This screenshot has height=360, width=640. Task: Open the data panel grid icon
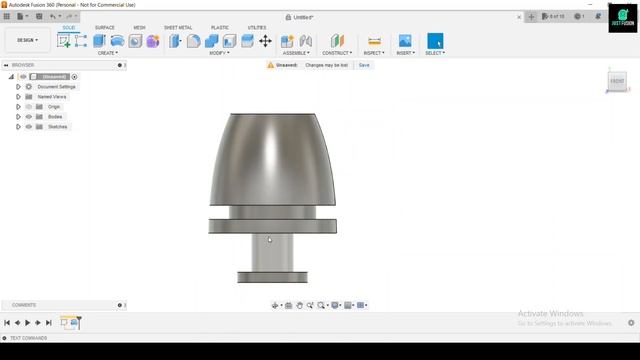7,16
